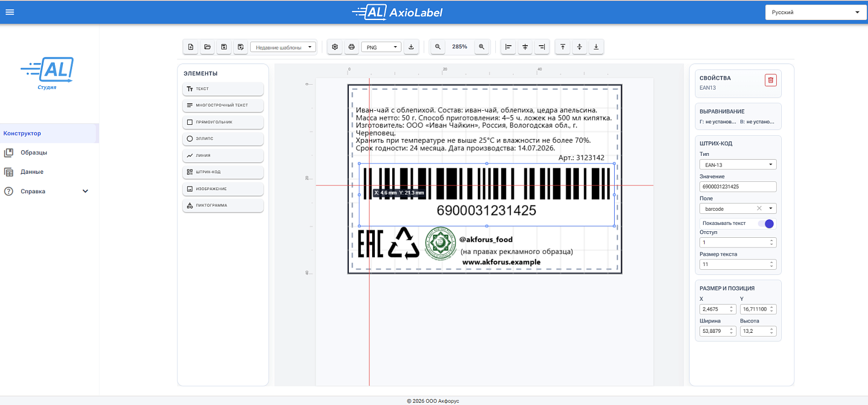This screenshot has height=405, width=868.
Task: Align selected element to bottom
Action: [x=596, y=47]
